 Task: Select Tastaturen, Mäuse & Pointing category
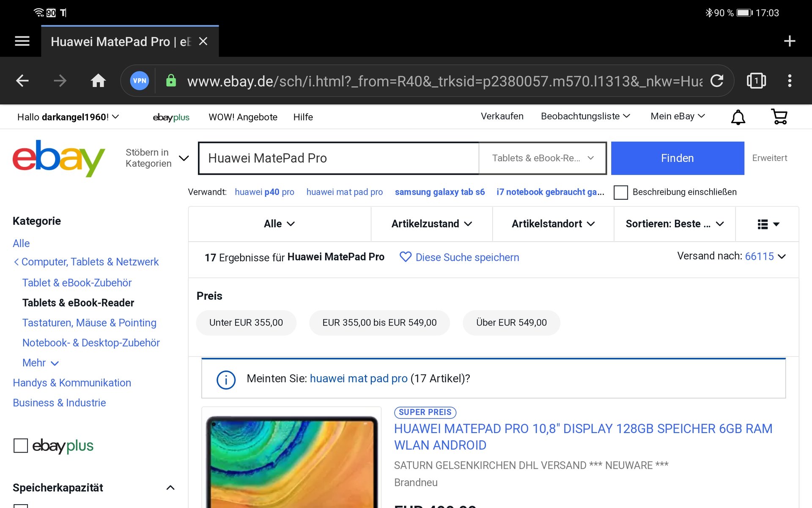89,323
